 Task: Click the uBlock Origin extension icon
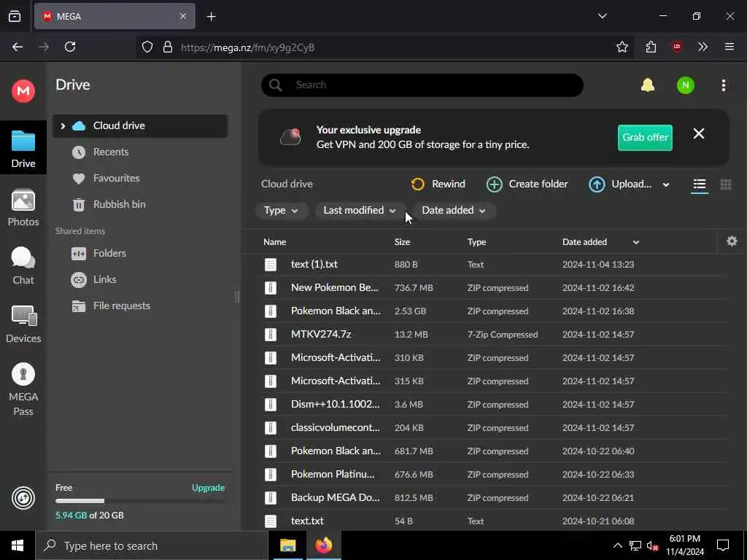coord(676,47)
